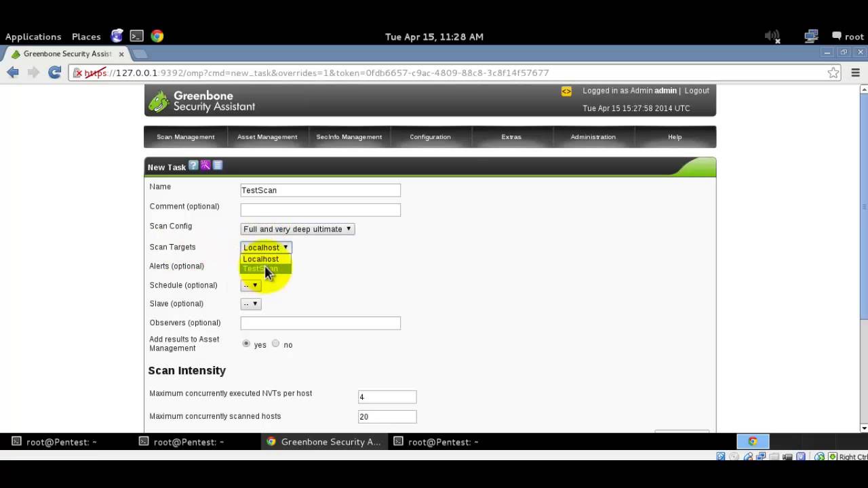This screenshot has height=488, width=868.
Task: Switch to the Greenbone Security Assistant tab
Action: pos(66,54)
